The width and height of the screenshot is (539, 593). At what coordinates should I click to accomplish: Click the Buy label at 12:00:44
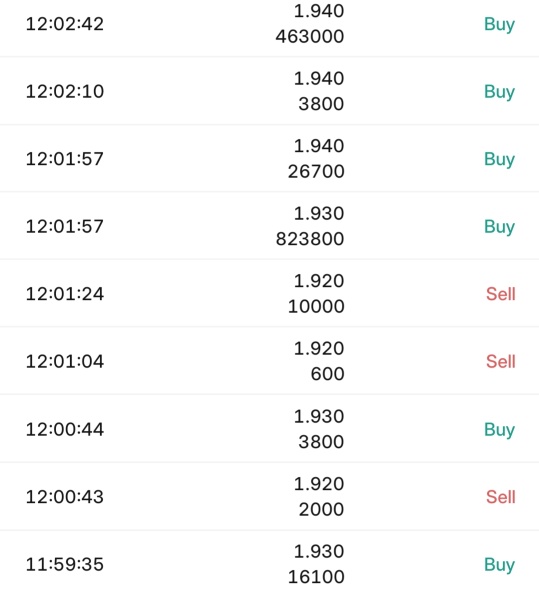point(499,430)
